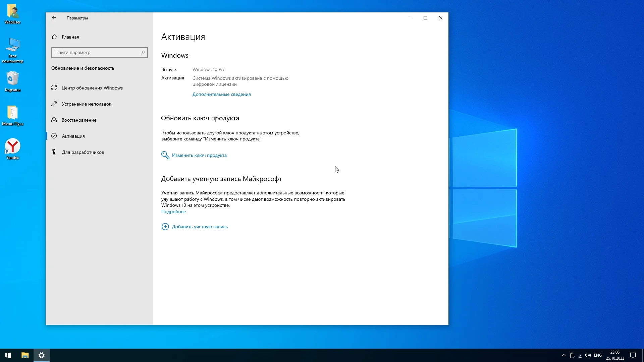Screen dimensions: 644x362
Task: Expand hidden tray icons chevron
Action: coord(563,355)
